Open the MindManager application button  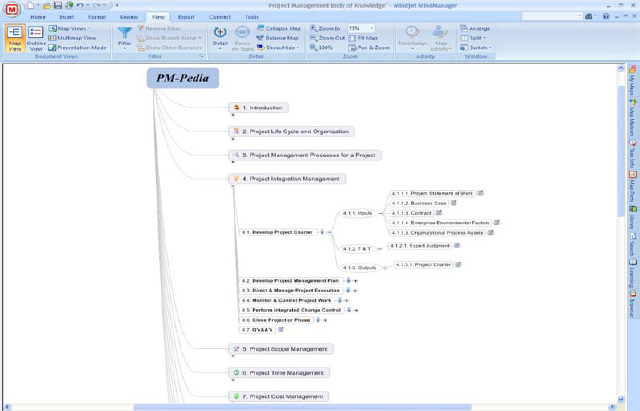(x=12, y=9)
